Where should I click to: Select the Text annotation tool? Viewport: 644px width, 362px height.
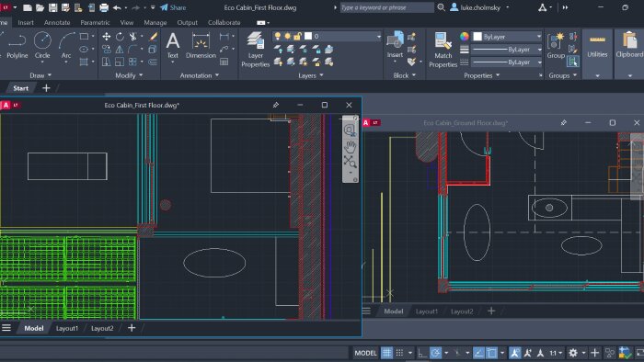pyautogui.click(x=173, y=46)
